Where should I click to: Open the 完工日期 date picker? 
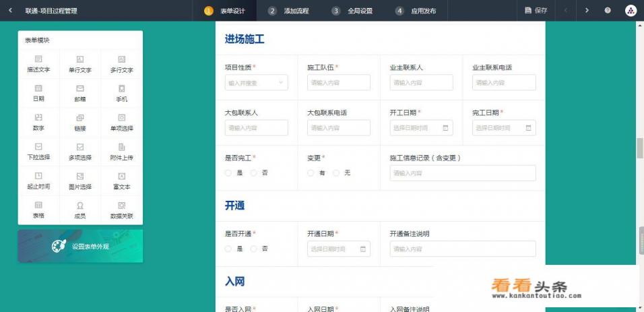pyautogui.click(x=503, y=128)
